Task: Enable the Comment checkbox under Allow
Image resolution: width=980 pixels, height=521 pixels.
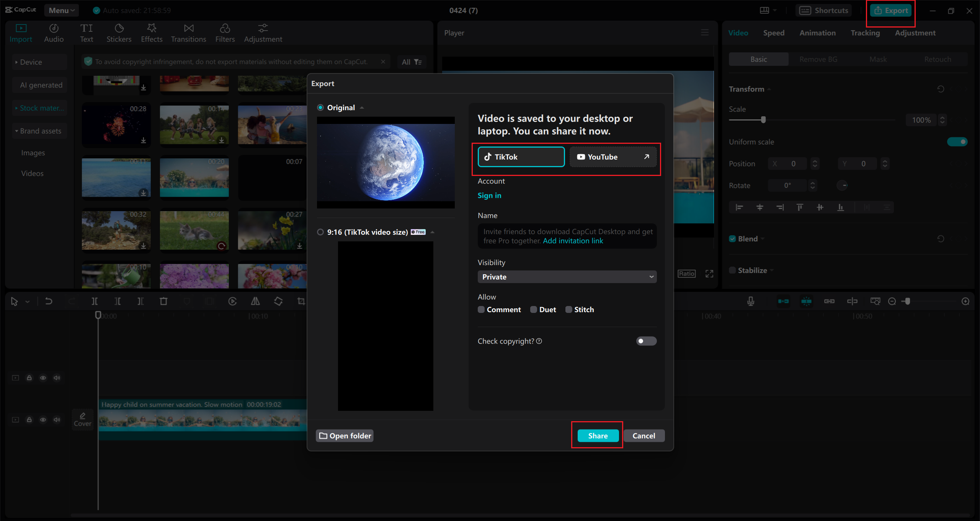Action: (481, 309)
